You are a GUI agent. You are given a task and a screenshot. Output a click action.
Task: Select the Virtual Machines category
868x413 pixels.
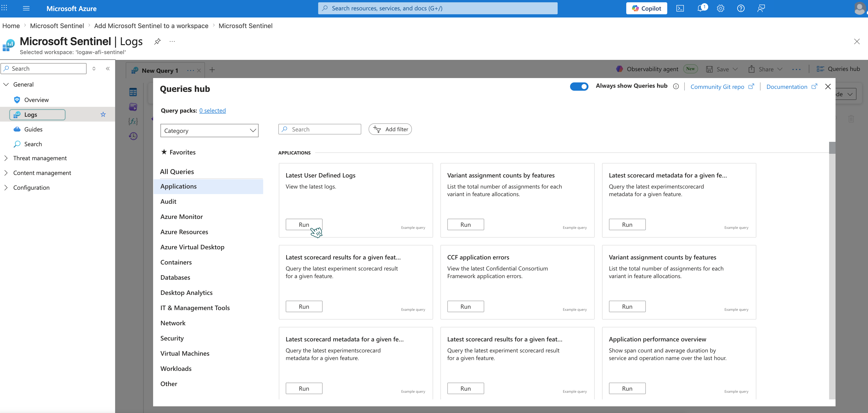pos(185,353)
